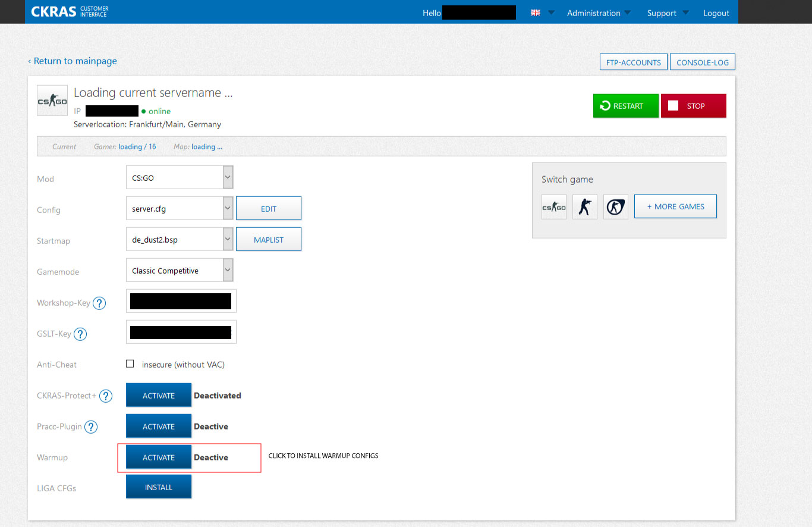Open the Support menu
The width and height of the screenshot is (812, 527).
coord(669,13)
